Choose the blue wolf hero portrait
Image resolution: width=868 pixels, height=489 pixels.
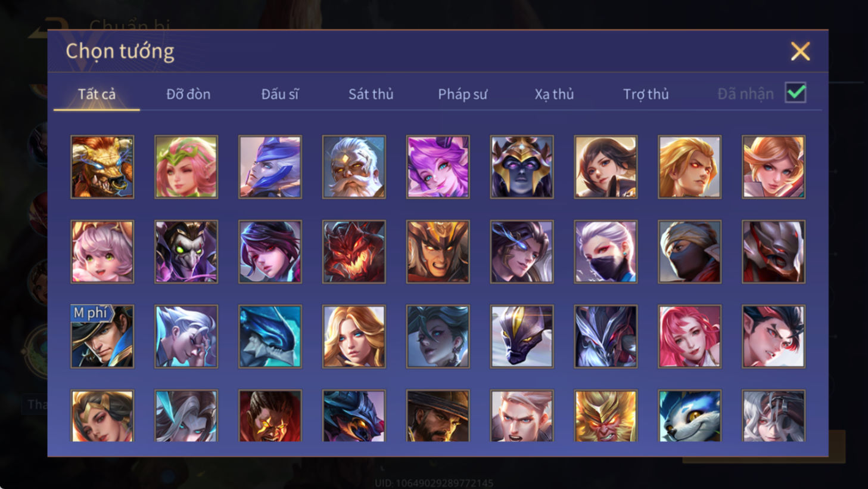point(689,416)
